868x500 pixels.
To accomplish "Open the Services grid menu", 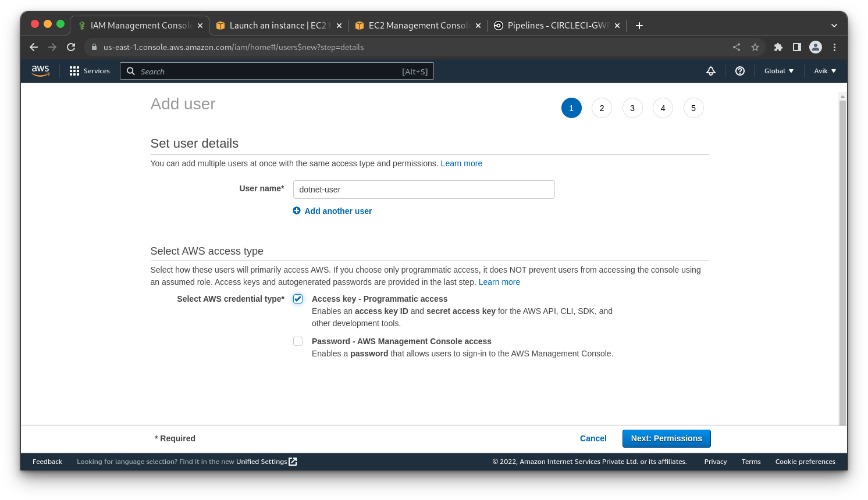I will pos(89,71).
